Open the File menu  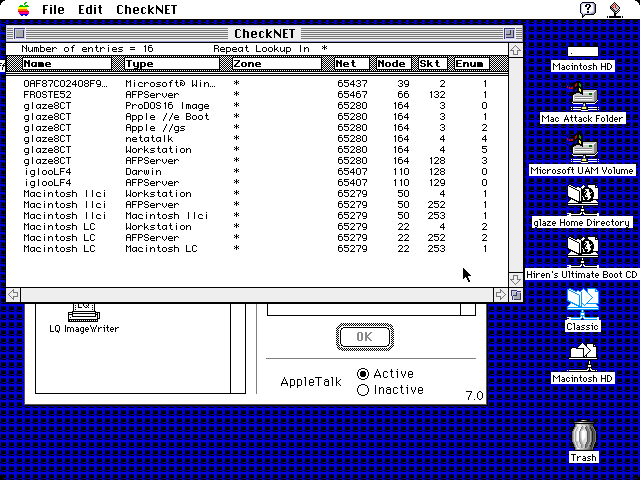[53, 9]
